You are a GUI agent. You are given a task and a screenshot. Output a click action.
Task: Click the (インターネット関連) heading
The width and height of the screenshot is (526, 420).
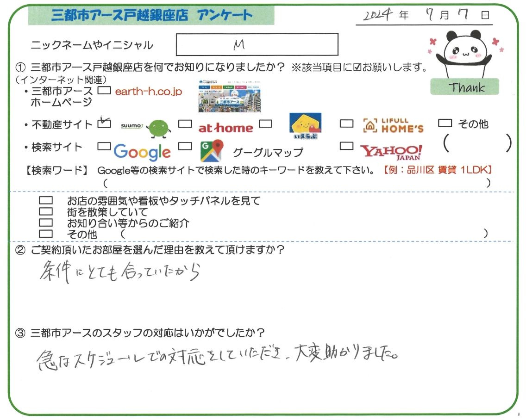pos(61,80)
